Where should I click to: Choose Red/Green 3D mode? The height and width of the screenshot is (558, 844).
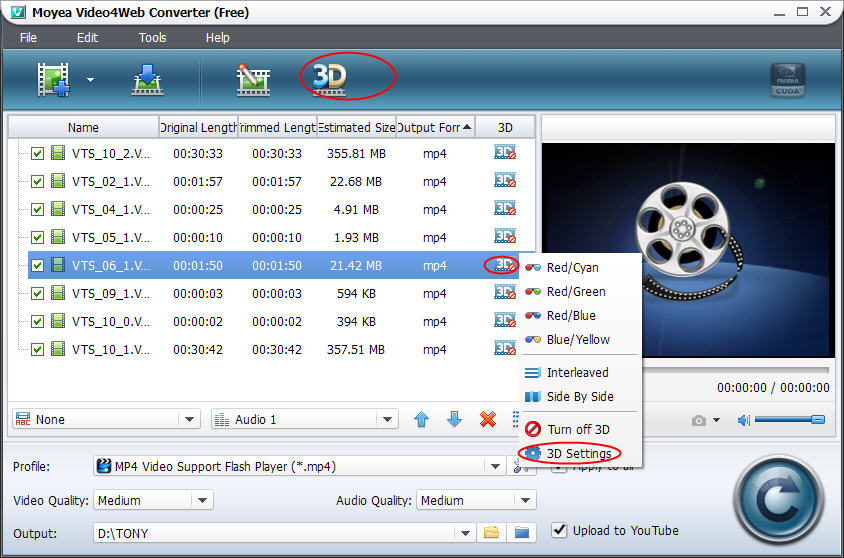580,292
